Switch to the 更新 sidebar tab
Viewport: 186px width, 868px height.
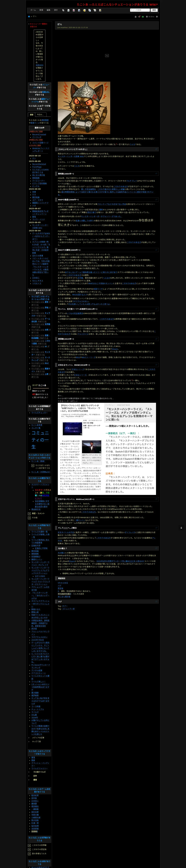pyautogui.click(x=31, y=115)
